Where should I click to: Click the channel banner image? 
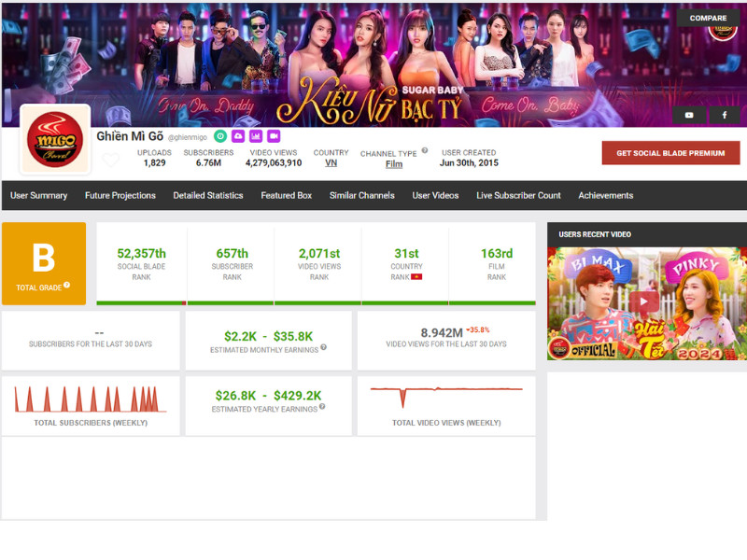(x=374, y=65)
